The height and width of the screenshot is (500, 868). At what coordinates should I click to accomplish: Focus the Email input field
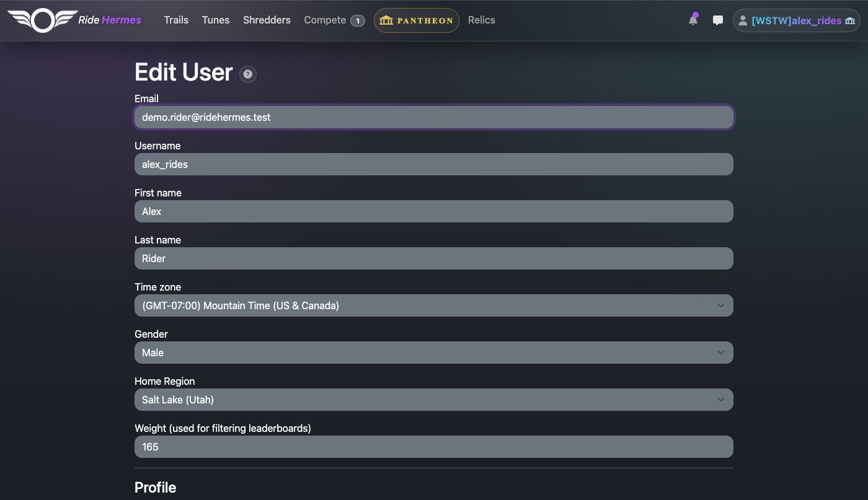pyautogui.click(x=434, y=117)
